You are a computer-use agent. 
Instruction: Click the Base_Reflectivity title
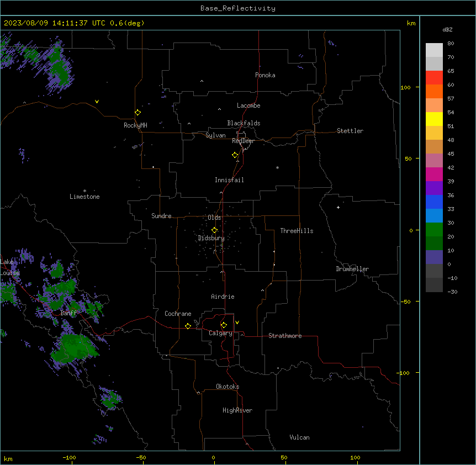(238, 8)
